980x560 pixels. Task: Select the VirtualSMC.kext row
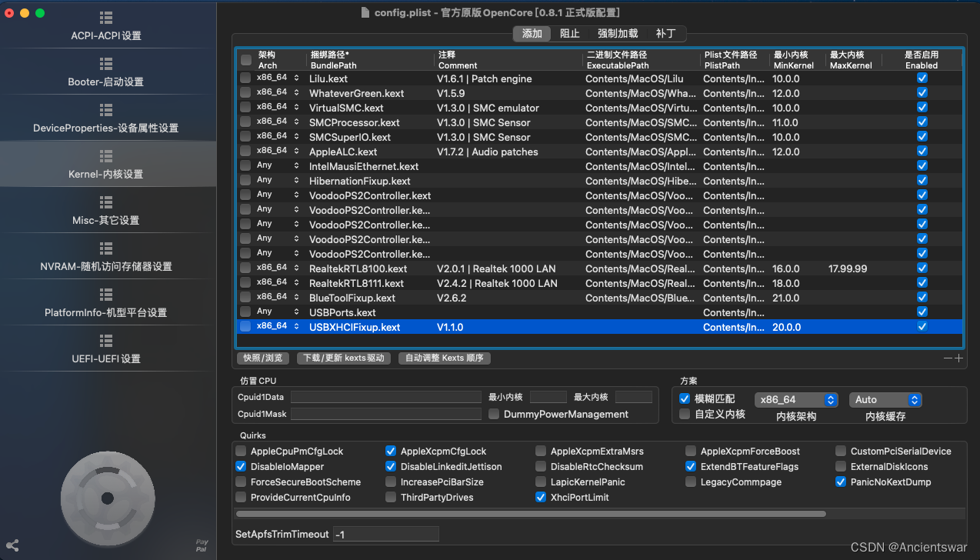pyautogui.click(x=600, y=108)
